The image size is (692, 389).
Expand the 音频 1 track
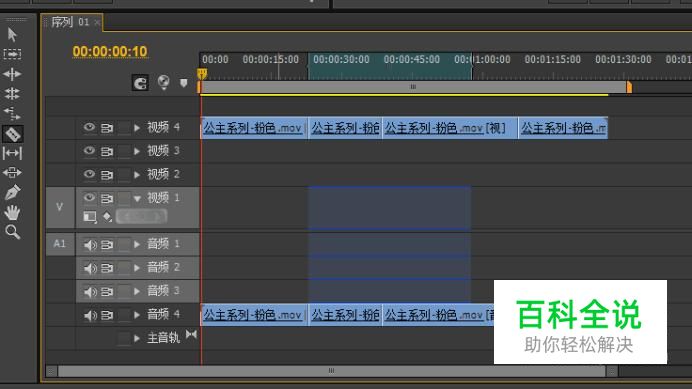point(137,244)
